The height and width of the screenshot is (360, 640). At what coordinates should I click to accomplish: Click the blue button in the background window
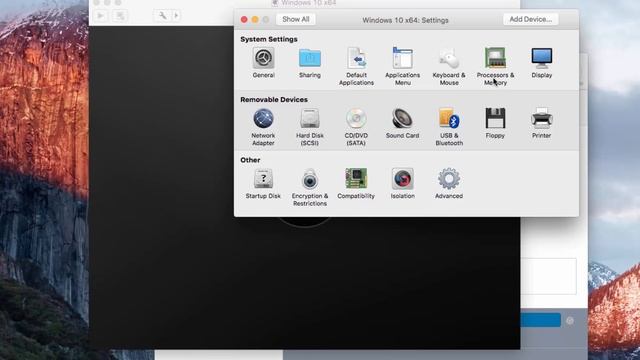pos(541,320)
